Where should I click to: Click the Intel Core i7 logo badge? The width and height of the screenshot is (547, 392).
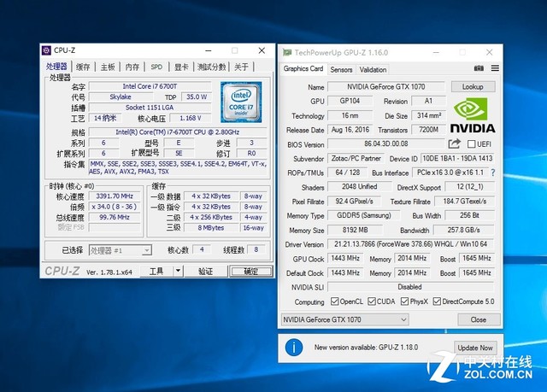click(x=241, y=102)
